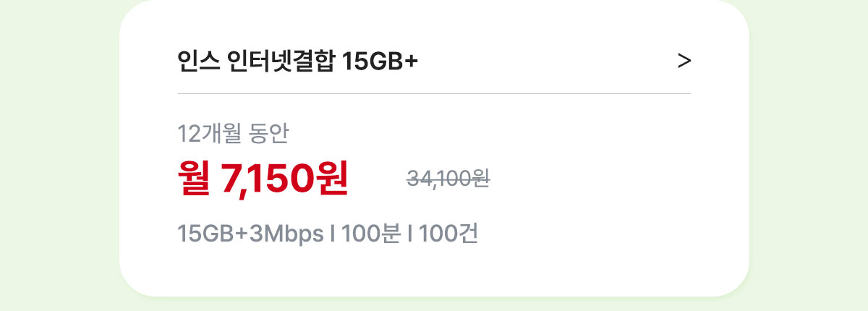The width and height of the screenshot is (868, 311).
Task: Click the 7,150 digits in the red price
Action: (267, 179)
